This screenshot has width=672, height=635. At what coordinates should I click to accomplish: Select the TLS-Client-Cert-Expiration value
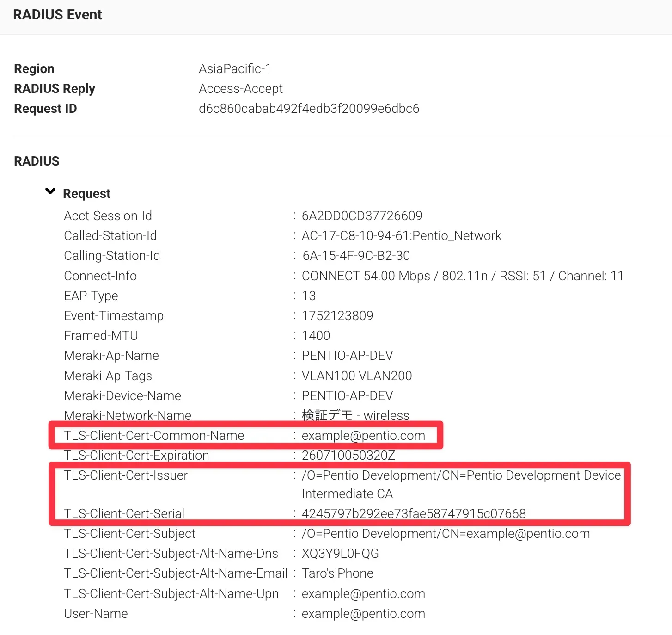[348, 456]
